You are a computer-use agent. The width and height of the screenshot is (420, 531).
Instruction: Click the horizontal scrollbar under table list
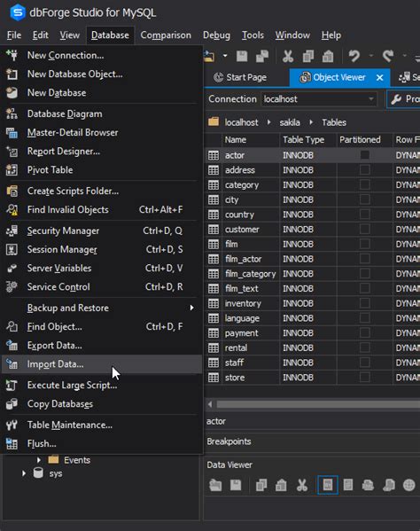click(318, 404)
